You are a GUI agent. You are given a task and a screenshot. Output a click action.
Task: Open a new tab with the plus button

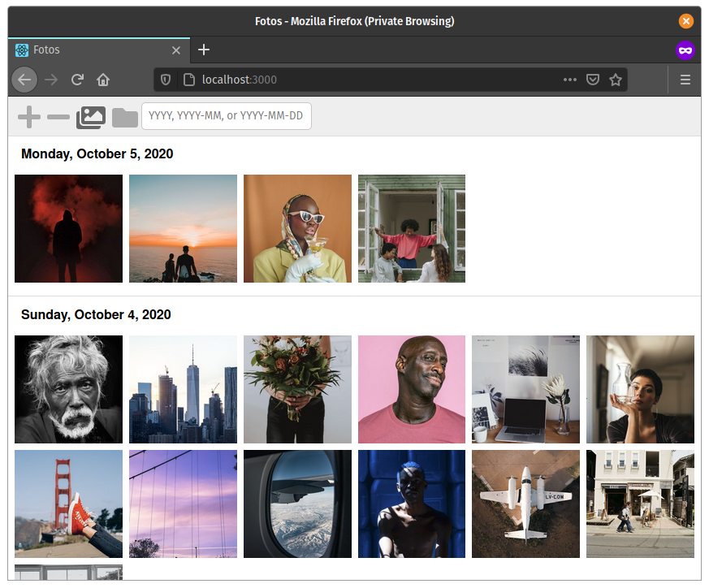coord(204,50)
